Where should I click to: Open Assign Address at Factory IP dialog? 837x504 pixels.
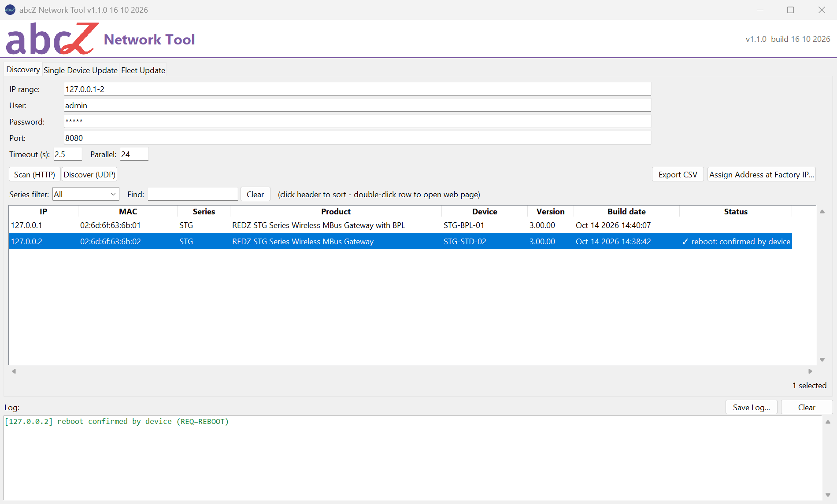click(761, 174)
